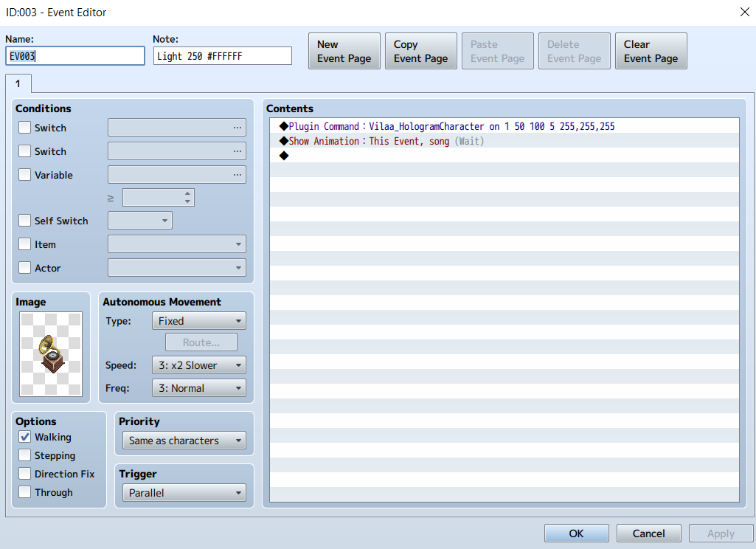Open the Priority dropdown Same as characters
Viewport: 756px width, 549px height.
click(x=184, y=441)
